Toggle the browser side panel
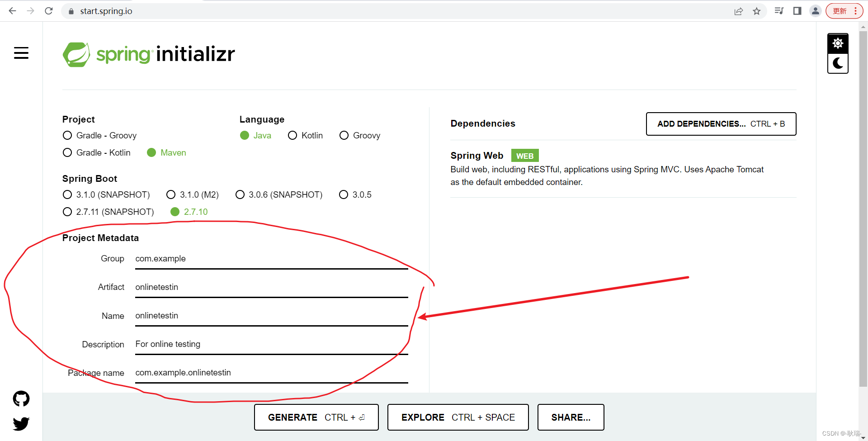 [x=797, y=11]
